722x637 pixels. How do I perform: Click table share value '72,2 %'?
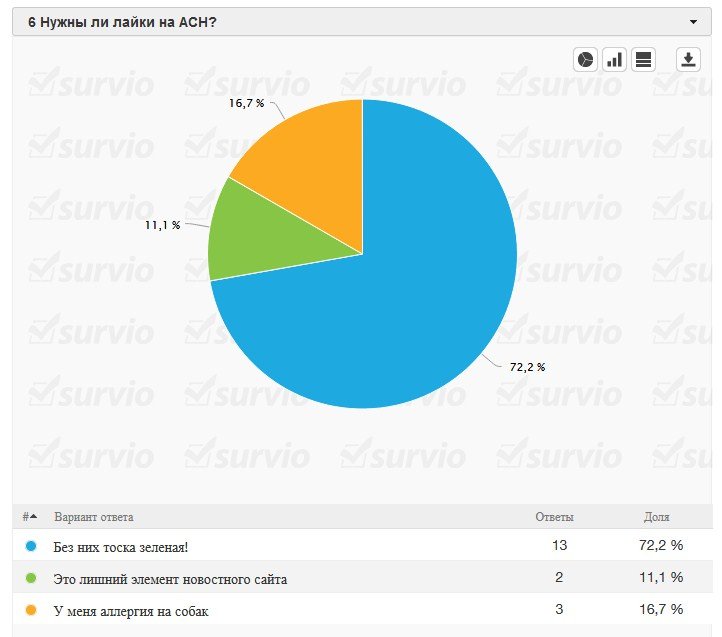point(661,545)
